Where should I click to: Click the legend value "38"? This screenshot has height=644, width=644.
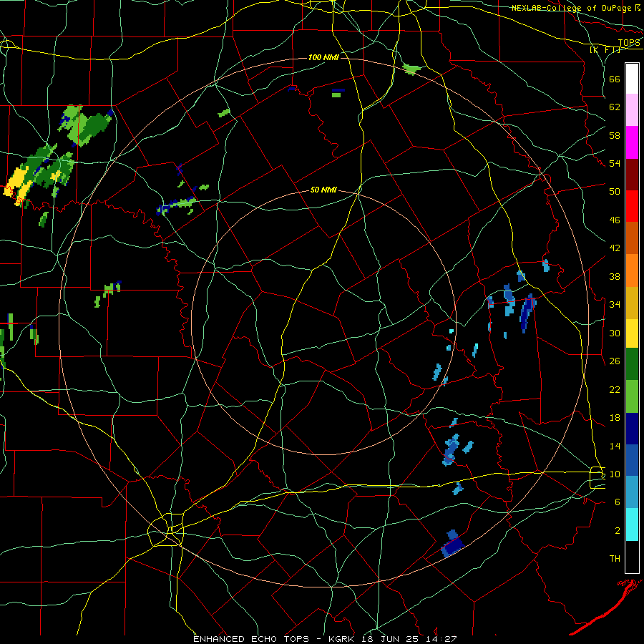[x=615, y=276]
